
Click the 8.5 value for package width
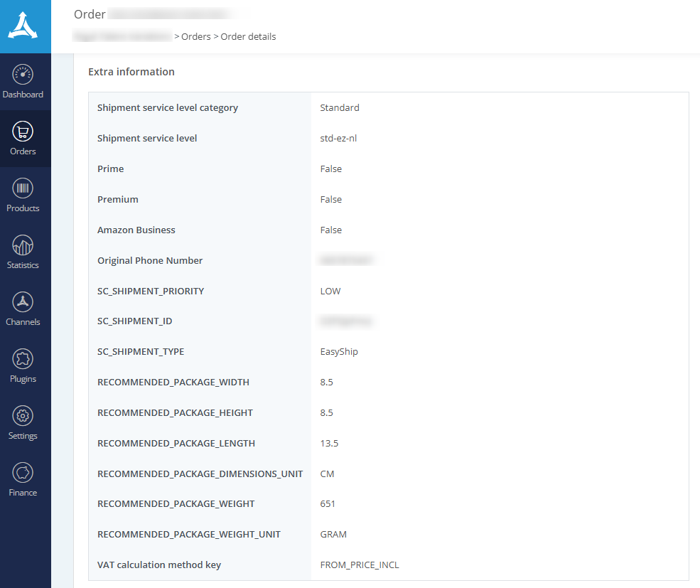326,382
